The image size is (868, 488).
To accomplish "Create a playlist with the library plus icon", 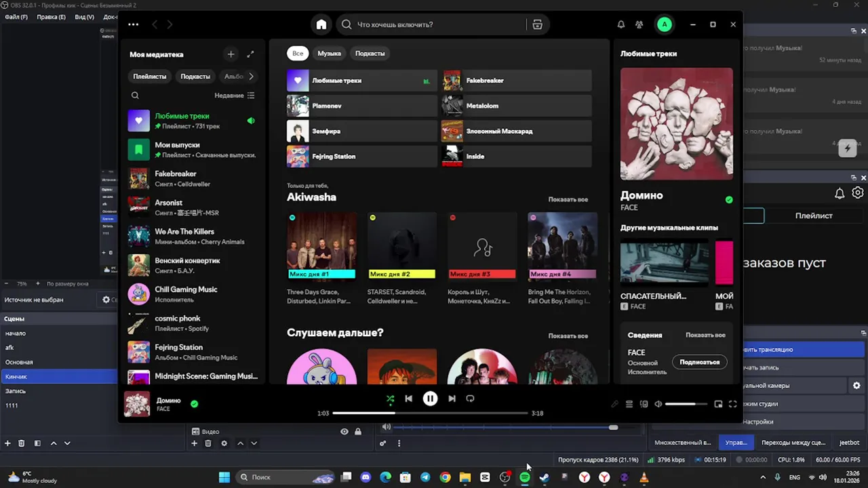I will [231, 54].
